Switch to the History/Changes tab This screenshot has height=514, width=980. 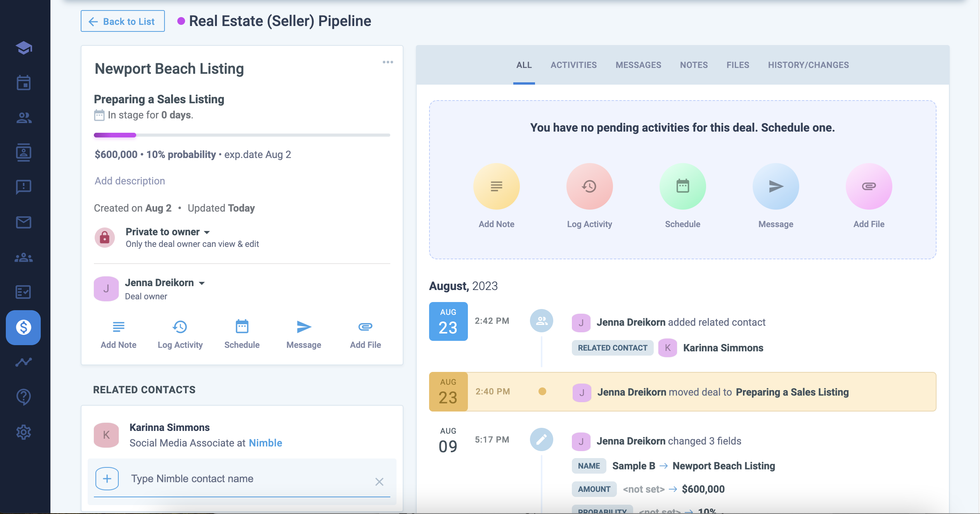pyautogui.click(x=808, y=65)
